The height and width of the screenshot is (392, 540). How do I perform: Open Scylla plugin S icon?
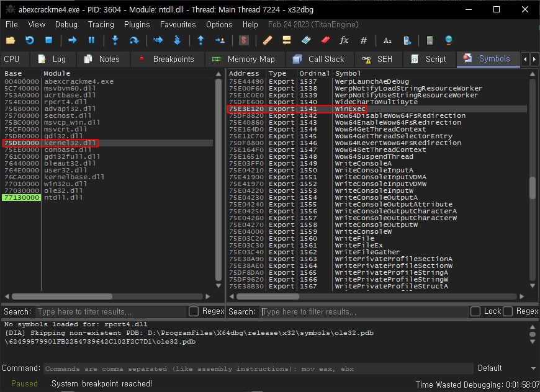click(244, 40)
